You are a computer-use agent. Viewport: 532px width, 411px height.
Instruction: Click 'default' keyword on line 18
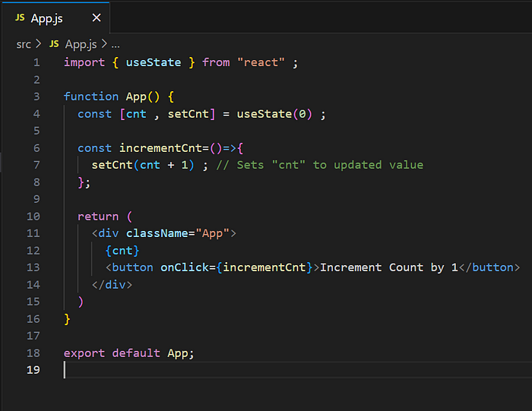pos(136,353)
